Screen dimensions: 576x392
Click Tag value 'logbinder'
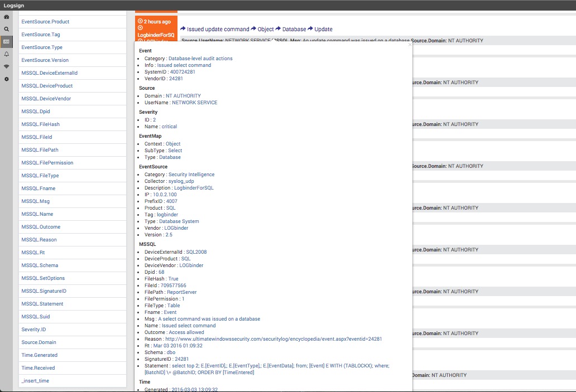(x=167, y=215)
